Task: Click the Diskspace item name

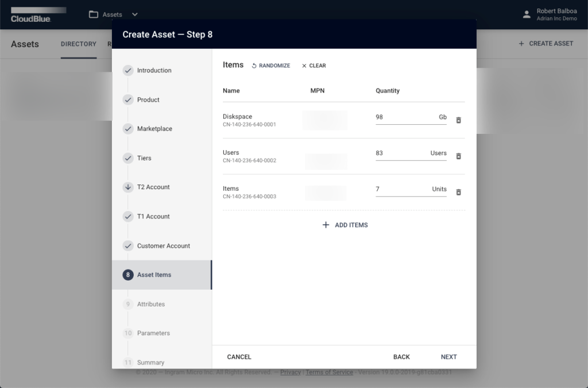Action: [237, 116]
